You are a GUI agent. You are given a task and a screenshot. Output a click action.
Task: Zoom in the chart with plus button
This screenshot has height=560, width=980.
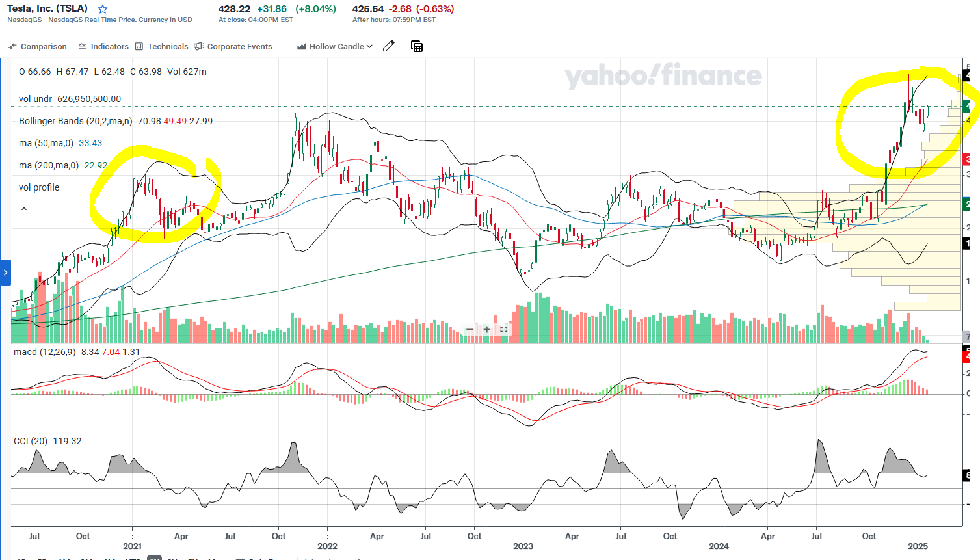[486, 330]
